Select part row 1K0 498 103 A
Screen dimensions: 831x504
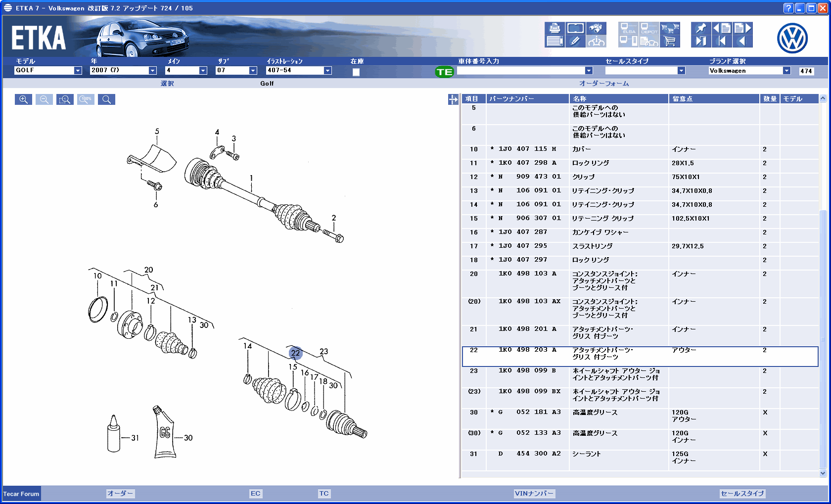coord(640,283)
